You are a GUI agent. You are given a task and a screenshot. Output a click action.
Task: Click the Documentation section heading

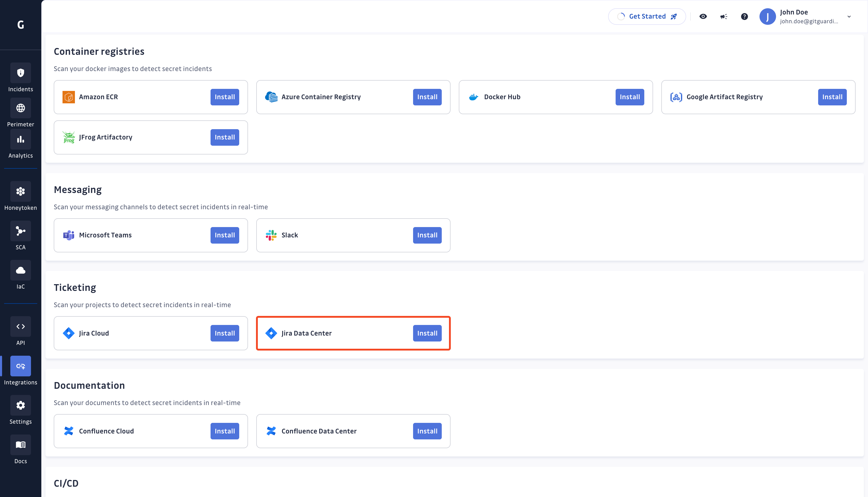pyautogui.click(x=89, y=385)
